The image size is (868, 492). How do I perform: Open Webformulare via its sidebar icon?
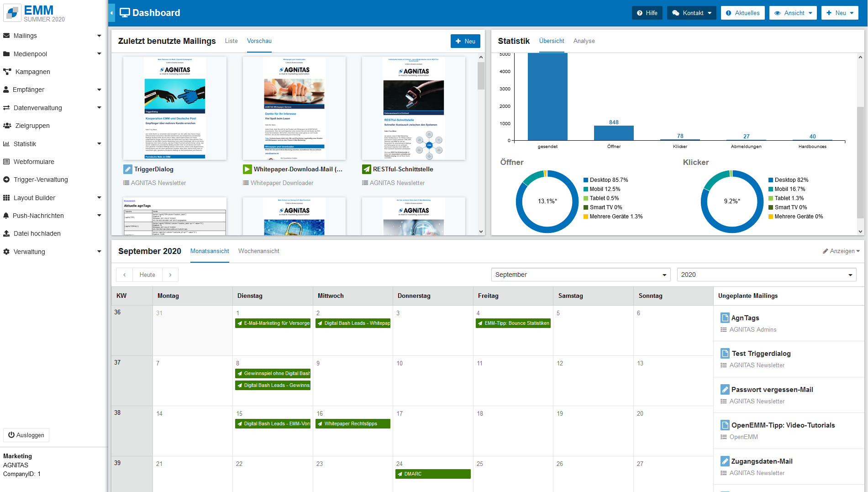6,162
